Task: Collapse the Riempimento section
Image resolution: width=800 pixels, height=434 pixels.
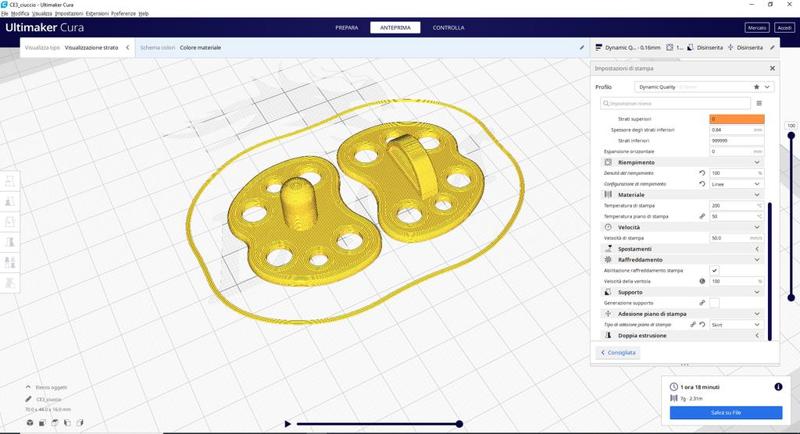Action: tap(683, 162)
